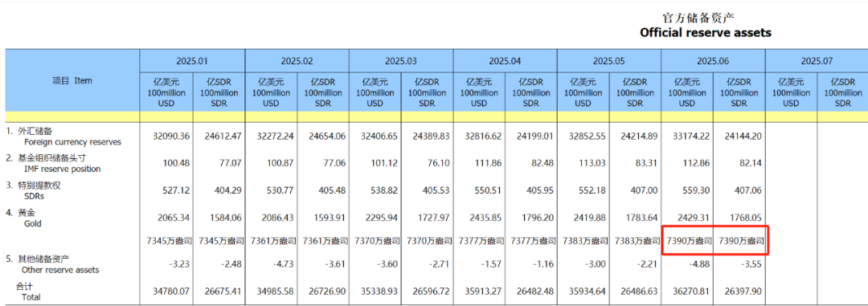Select the 合计 Total row label
This screenshot has height=306, width=868.
[28, 292]
